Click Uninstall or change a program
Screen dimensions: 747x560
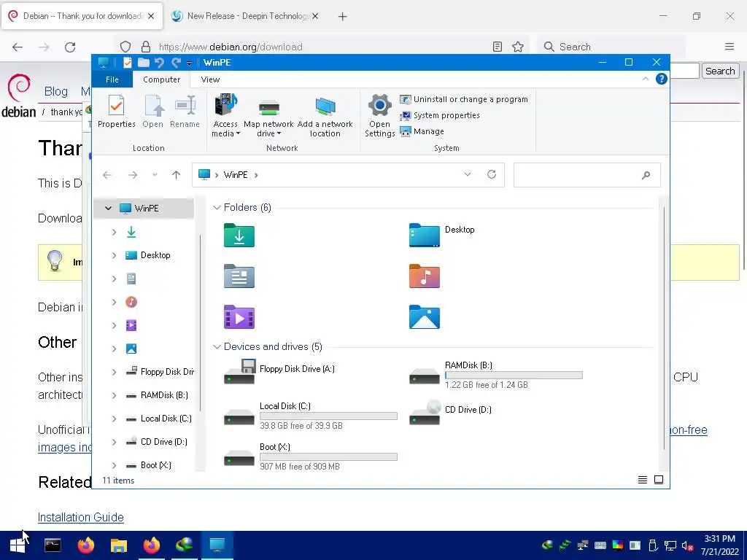pyautogui.click(x=464, y=99)
